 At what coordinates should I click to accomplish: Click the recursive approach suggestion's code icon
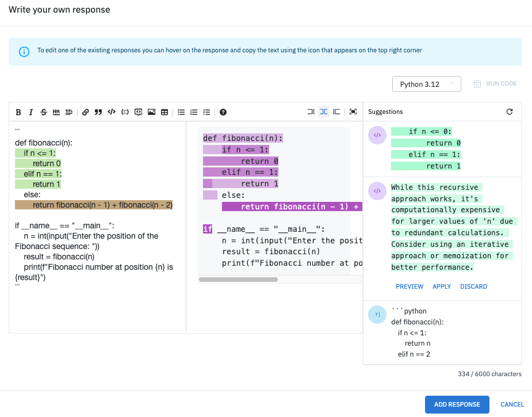tap(377, 191)
